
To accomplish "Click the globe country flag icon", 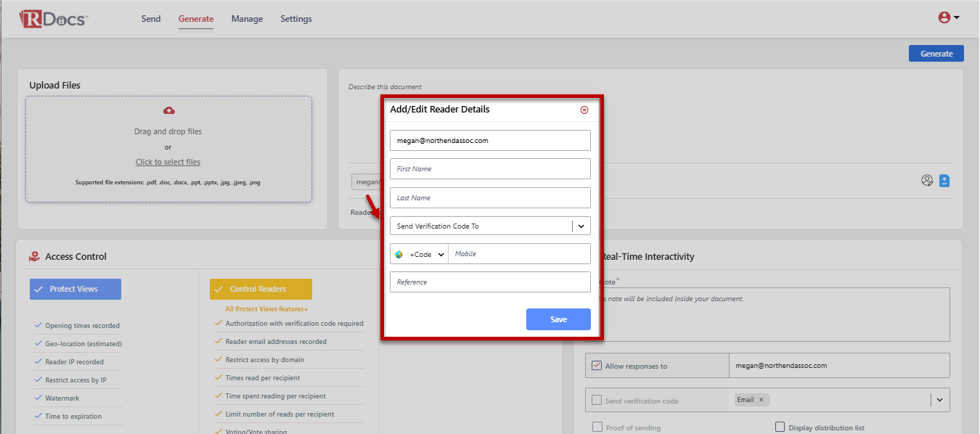I will tap(399, 255).
